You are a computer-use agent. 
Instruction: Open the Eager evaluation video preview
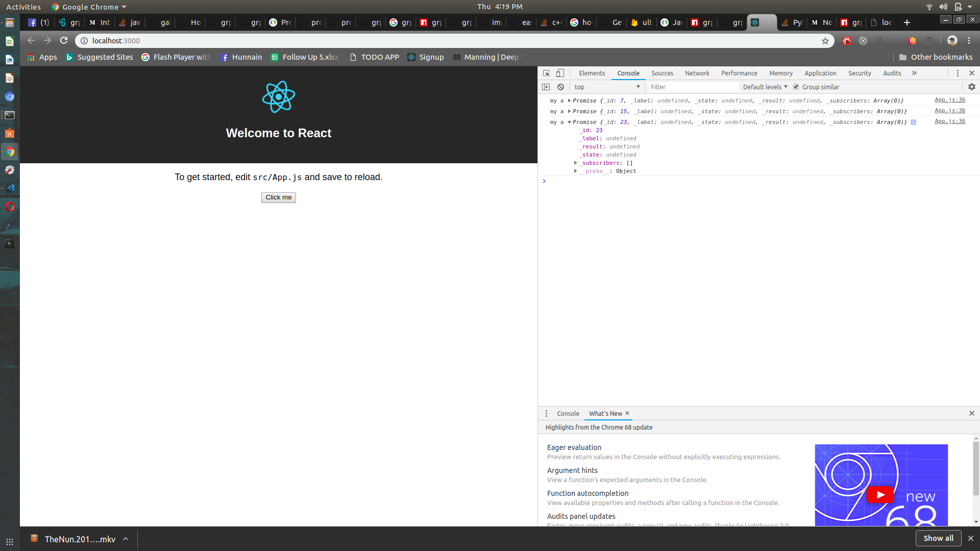(x=881, y=494)
